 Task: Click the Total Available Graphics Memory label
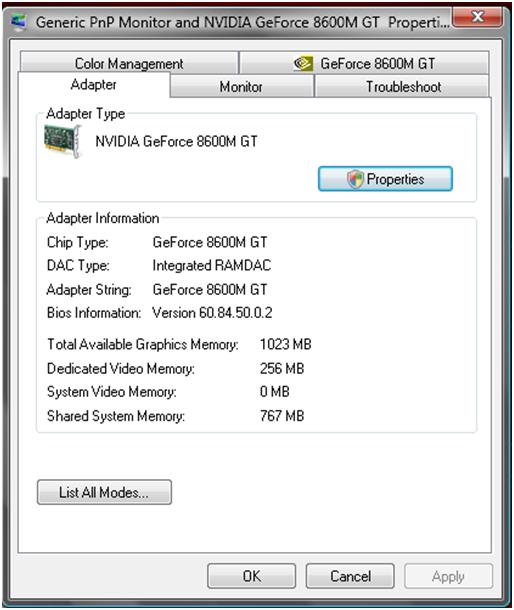[143, 345]
